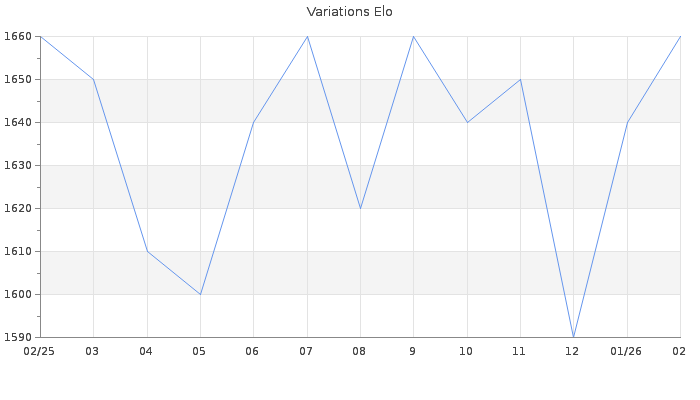This screenshot has height=400, width=700.
Task: Click the '01/26' x-axis label
Action: click(x=627, y=352)
